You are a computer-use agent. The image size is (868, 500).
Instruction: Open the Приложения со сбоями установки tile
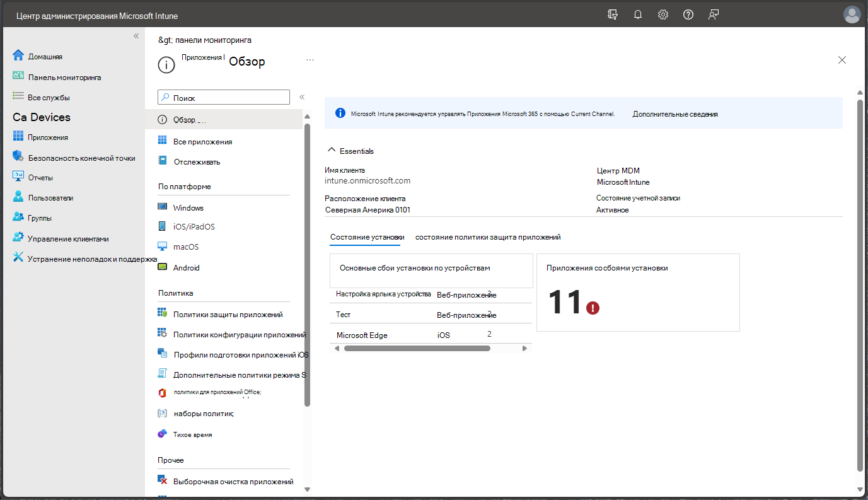coord(638,293)
